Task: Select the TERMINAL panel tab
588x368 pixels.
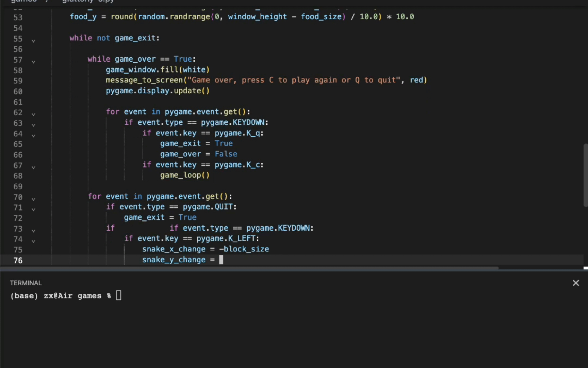Action: point(26,283)
